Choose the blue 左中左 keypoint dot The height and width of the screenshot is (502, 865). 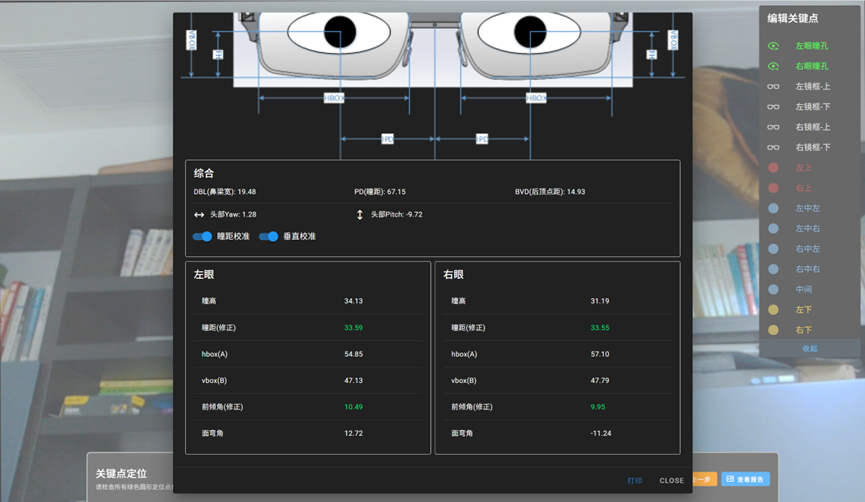click(x=773, y=208)
